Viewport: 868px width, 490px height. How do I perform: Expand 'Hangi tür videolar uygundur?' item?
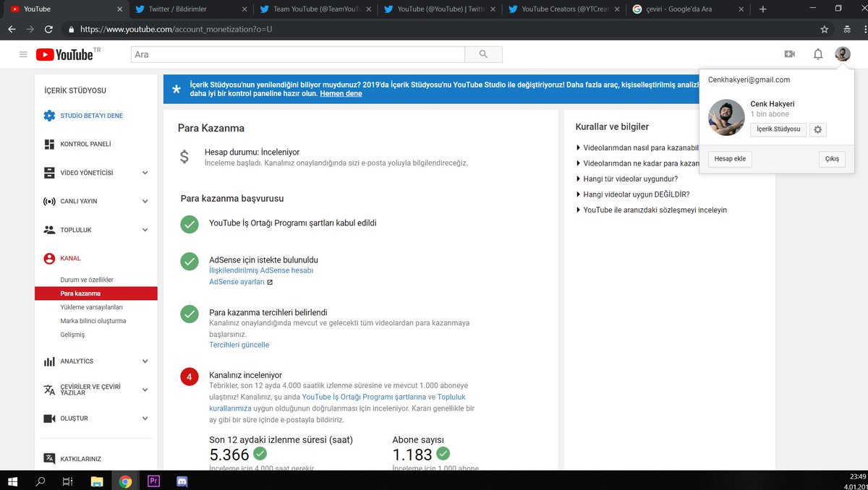(626, 179)
